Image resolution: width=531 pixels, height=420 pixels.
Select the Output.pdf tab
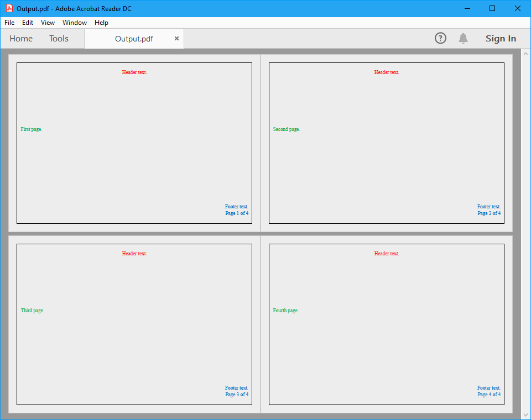(x=134, y=39)
